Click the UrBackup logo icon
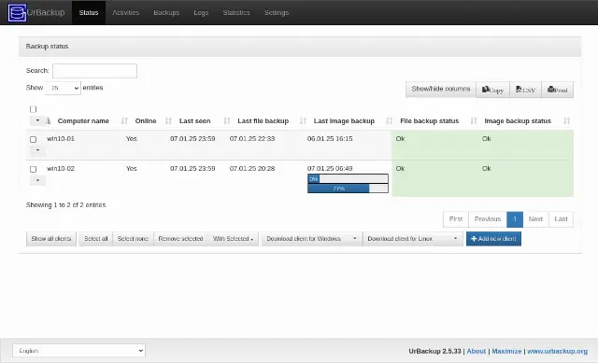598x364 pixels. (x=17, y=12)
